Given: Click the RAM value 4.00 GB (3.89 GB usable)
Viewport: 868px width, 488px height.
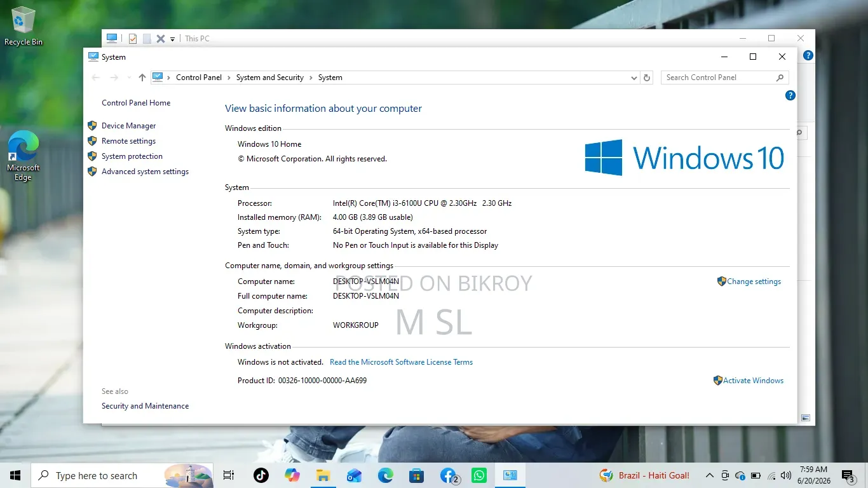Looking at the screenshot, I should pos(372,217).
